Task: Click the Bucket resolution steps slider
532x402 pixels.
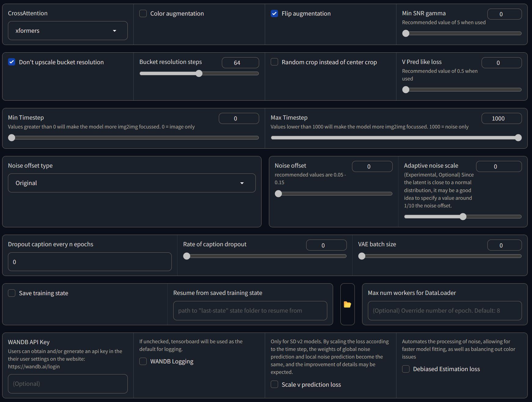Action: point(199,73)
